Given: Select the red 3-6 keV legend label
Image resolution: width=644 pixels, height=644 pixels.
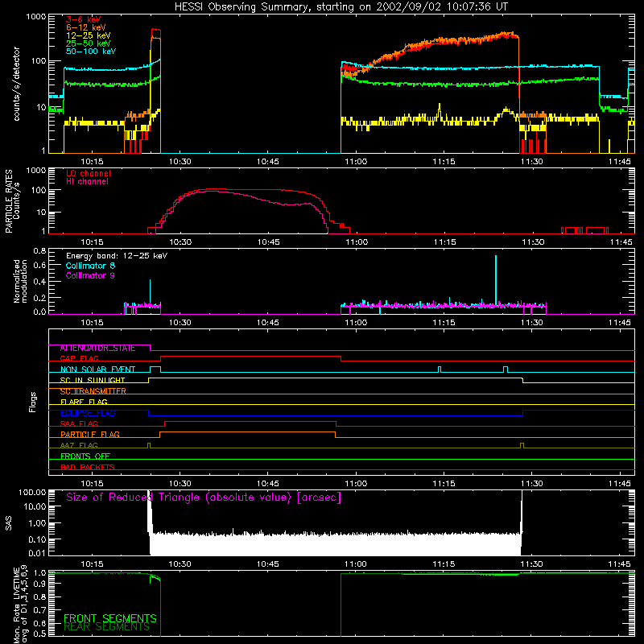Looking at the screenshot, I should (x=83, y=19).
